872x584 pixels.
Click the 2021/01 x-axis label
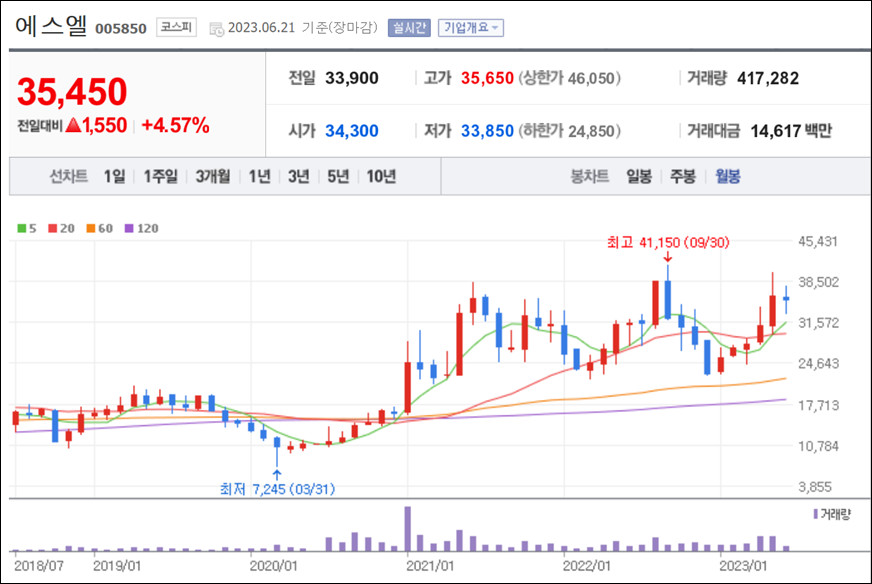point(430,566)
